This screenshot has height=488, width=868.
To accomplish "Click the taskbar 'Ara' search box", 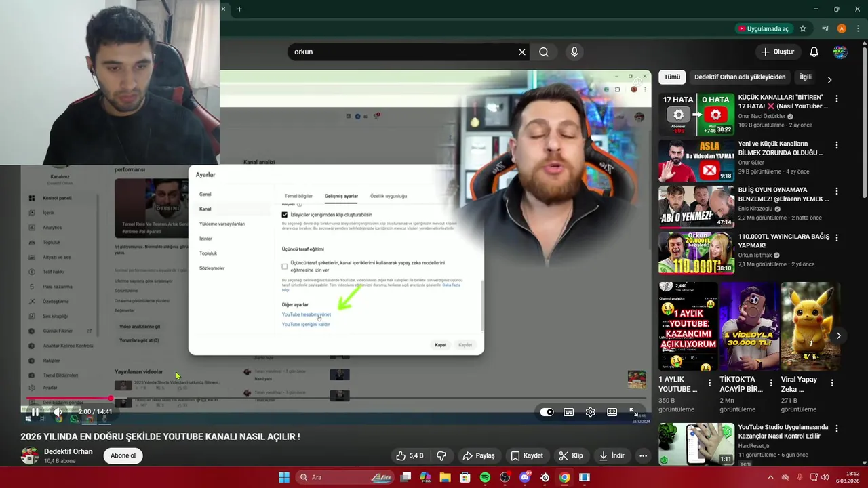I will [x=345, y=477].
